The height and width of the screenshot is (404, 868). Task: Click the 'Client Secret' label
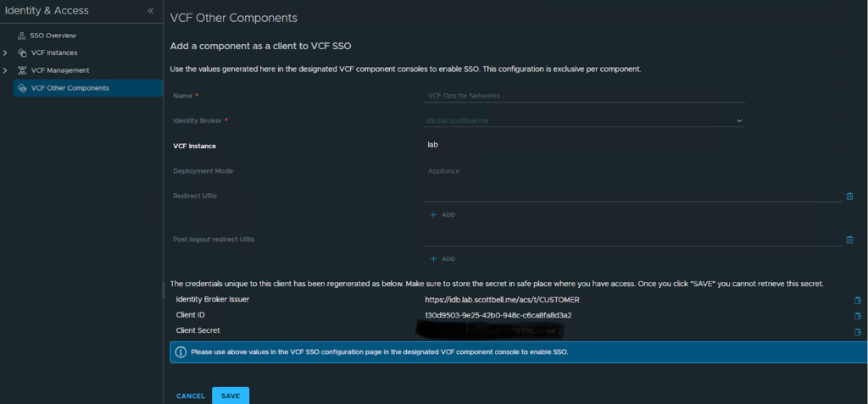(x=198, y=330)
